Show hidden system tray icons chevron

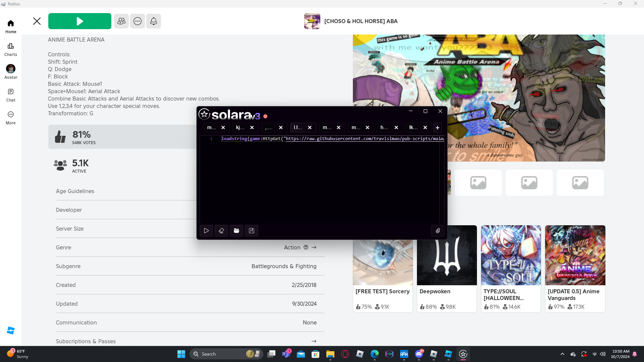[x=562, y=354]
